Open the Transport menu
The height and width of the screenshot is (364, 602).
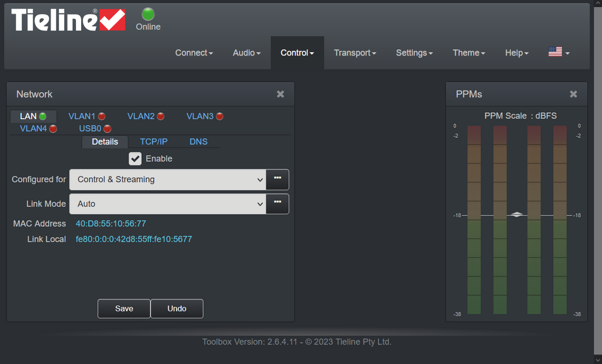point(355,53)
